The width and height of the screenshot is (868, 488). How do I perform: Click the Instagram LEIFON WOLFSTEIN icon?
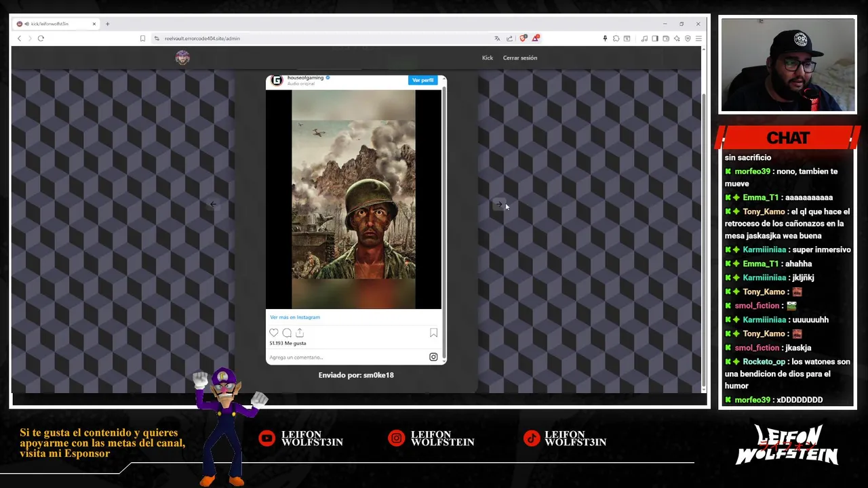pos(396,439)
